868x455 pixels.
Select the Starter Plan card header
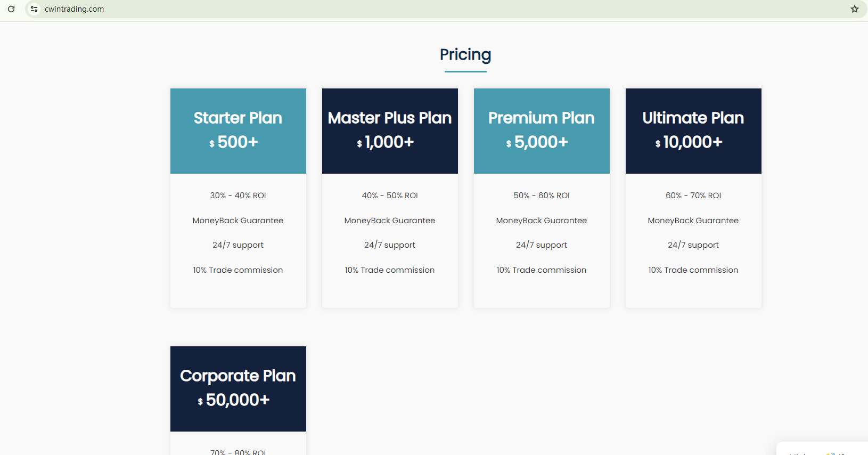238,118
